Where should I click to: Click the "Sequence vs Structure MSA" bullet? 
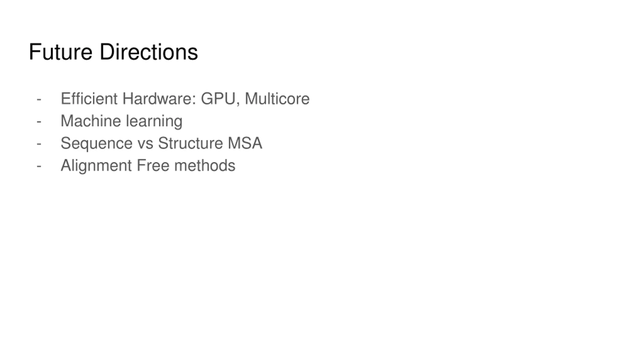162,144
